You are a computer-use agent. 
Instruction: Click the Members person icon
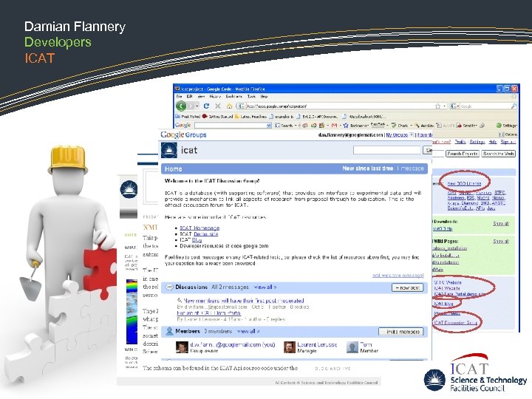click(169, 332)
